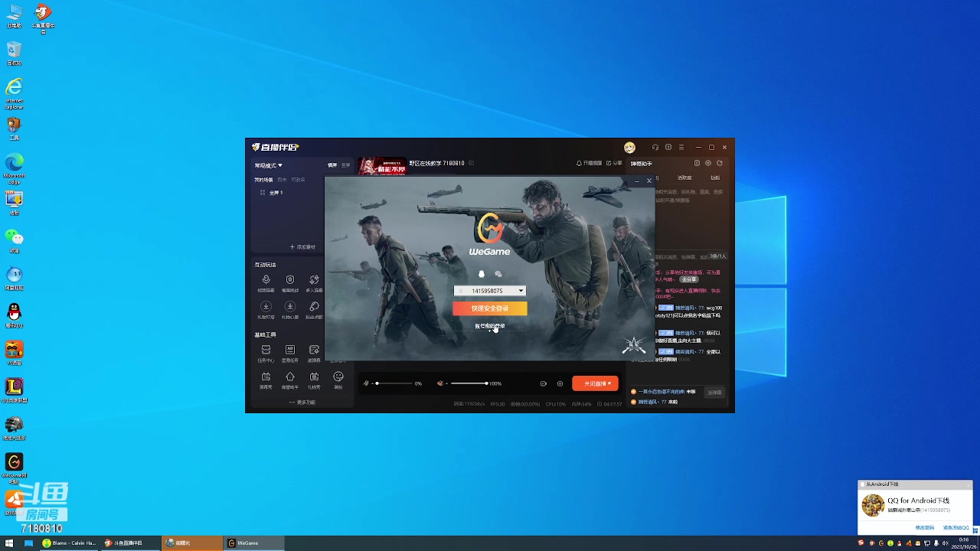The height and width of the screenshot is (551, 980).
Task: Select the 我的场景 scene tab
Action: click(x=263, y=180)
